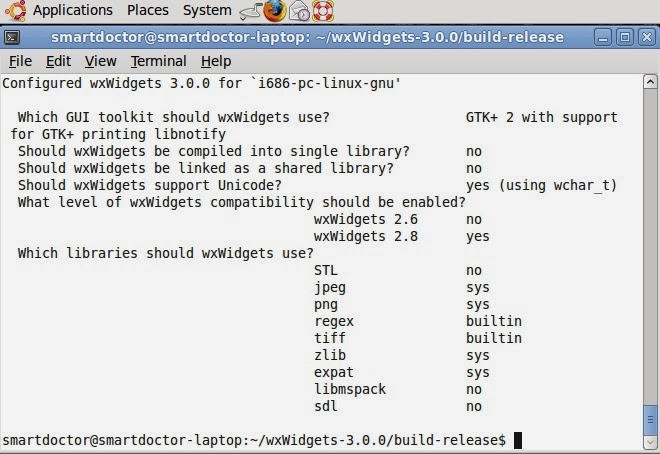Screen dimensions: 660x454
Task: Click 'yes' beside wxWidgets 2.8
Action: (477, 236)
